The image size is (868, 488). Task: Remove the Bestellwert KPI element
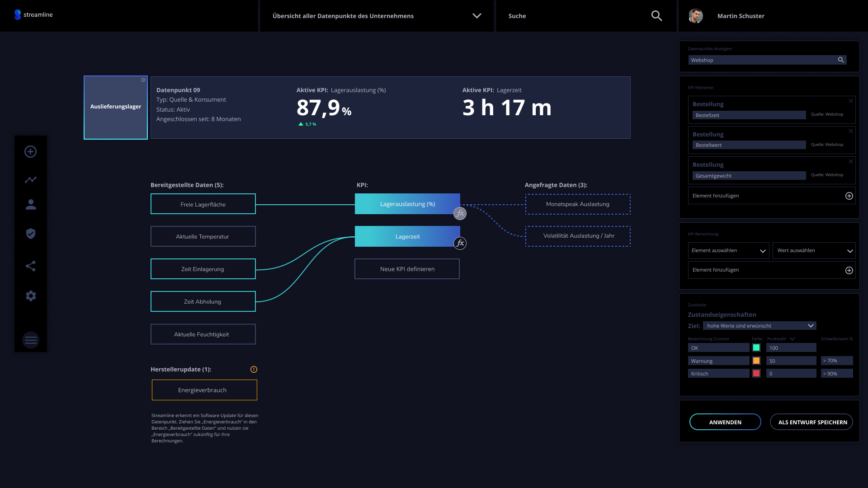[x=851, y=131]
